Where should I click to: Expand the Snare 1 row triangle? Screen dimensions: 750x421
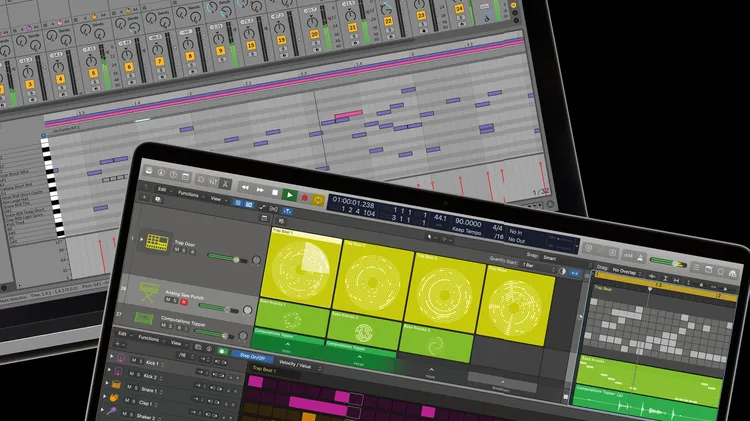click(106, 383)
